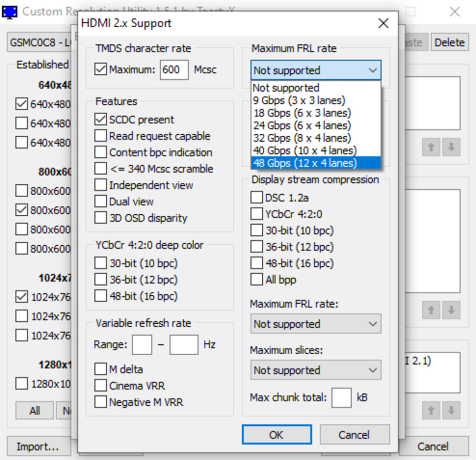
Task: Enable Read request capable checkbox
Action: tap(100, 136)
